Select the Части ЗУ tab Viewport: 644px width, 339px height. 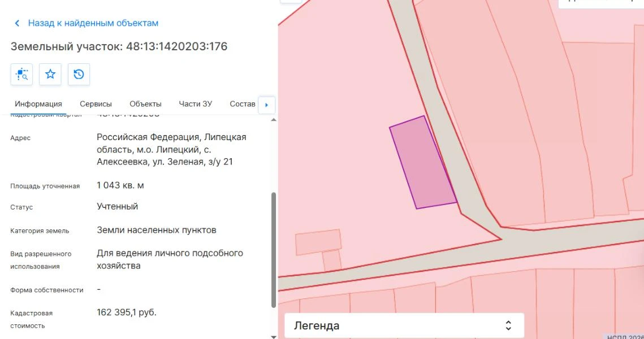(196, 105)
